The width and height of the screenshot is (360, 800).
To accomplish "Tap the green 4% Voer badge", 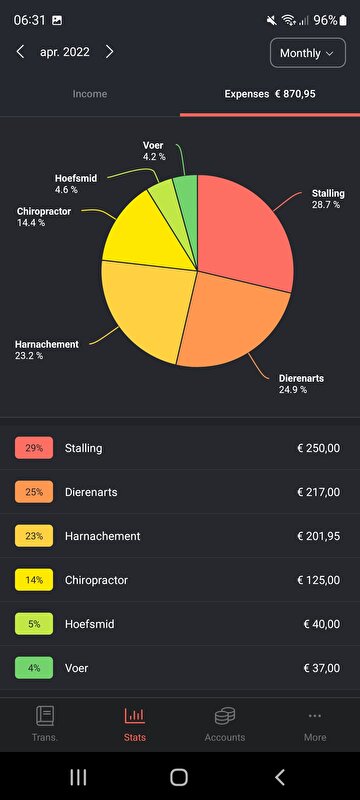I will tap(34, 667).
